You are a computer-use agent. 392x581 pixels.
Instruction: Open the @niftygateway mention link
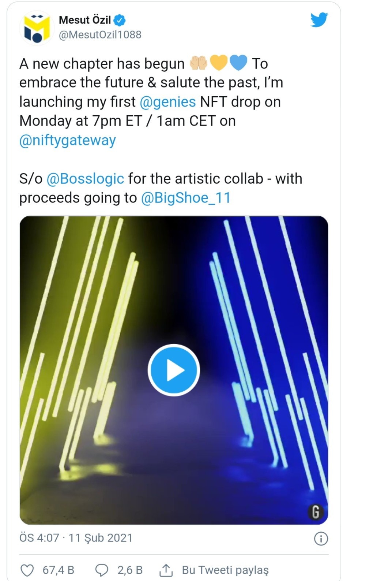68,140
